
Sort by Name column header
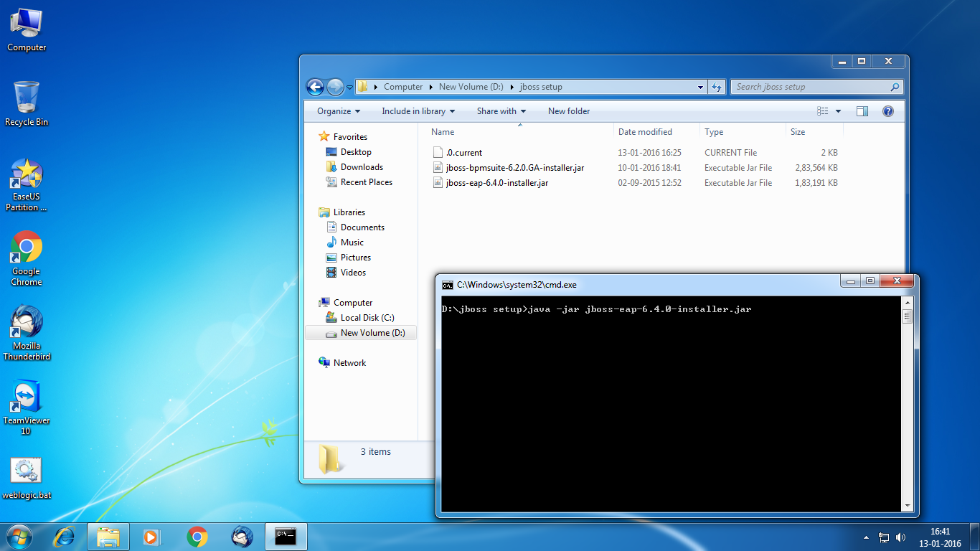pyautogui.click(x=520, y=132)
